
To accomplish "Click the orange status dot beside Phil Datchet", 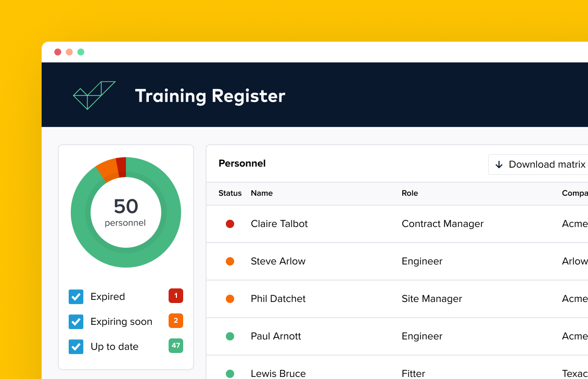I will tap(230, 299).
